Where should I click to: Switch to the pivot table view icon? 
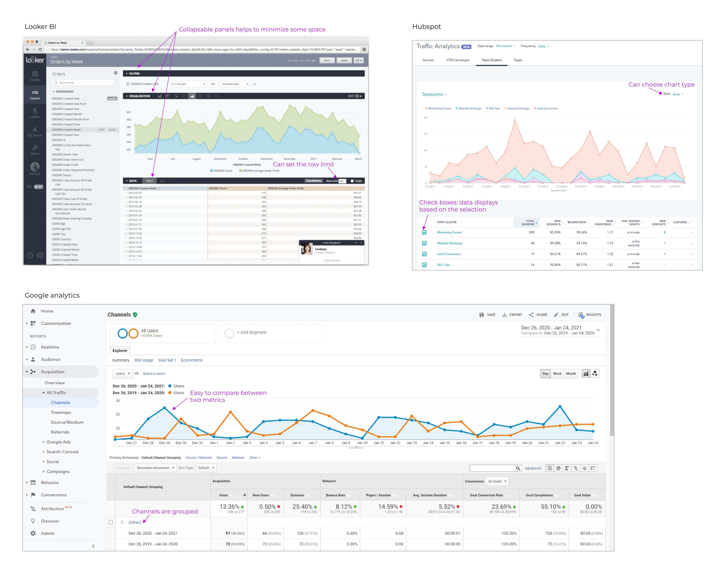click(x=593, y=468)
